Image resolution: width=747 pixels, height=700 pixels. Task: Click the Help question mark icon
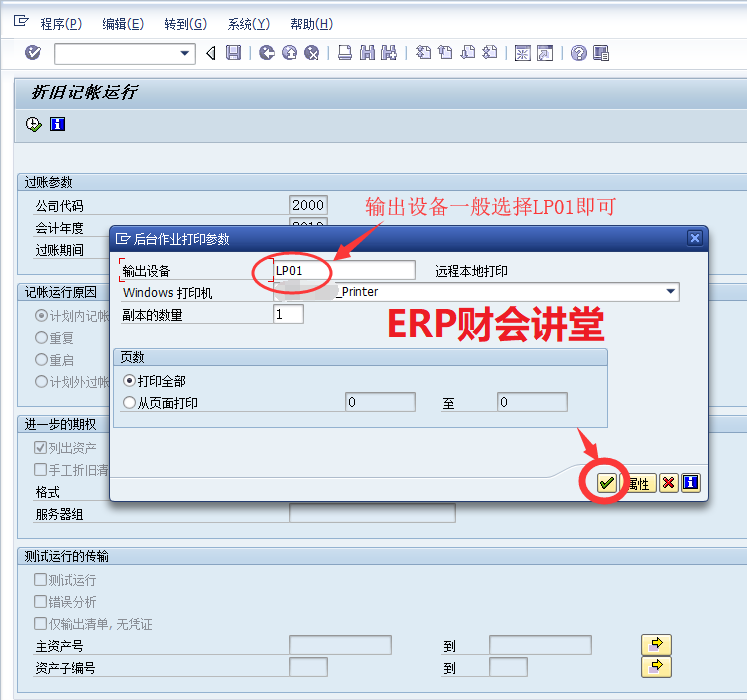(x=579, y=53)
